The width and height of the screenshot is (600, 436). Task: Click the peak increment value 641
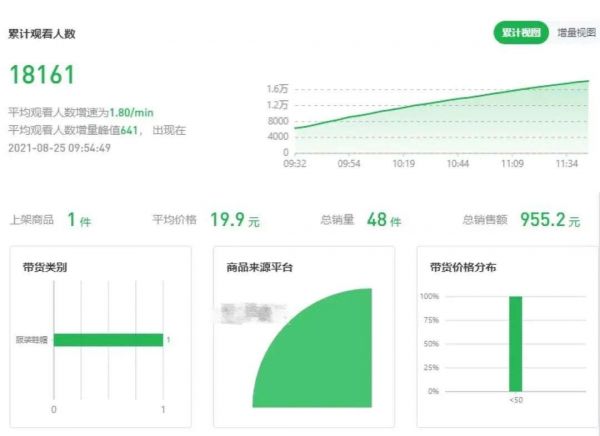(x=129, y=130)
